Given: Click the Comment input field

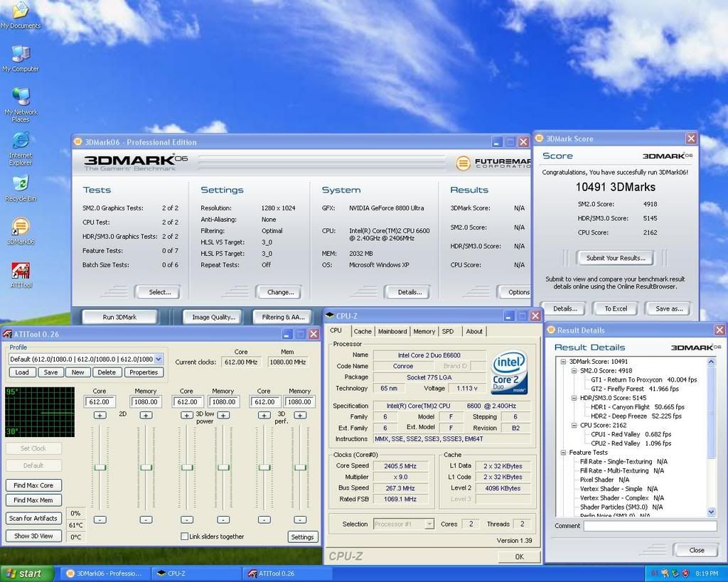Looking at the screenshot, I should pyautogui.click(x=650, y=527).
